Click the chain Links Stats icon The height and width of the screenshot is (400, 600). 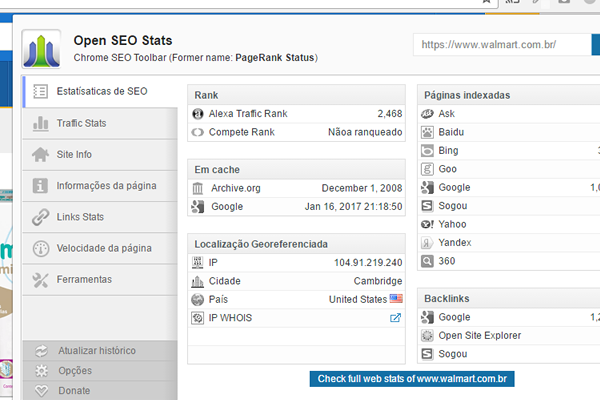(41, 217)
